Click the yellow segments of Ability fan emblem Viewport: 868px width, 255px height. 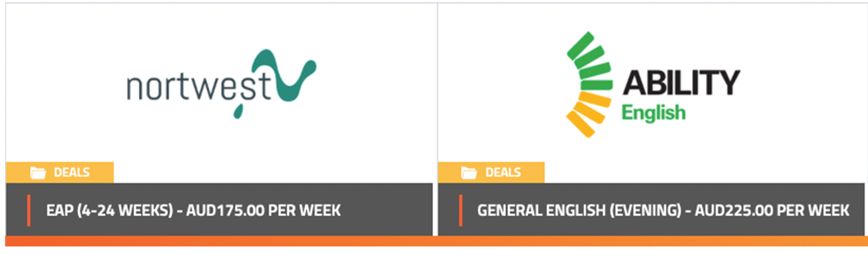[x=587, y=113]
